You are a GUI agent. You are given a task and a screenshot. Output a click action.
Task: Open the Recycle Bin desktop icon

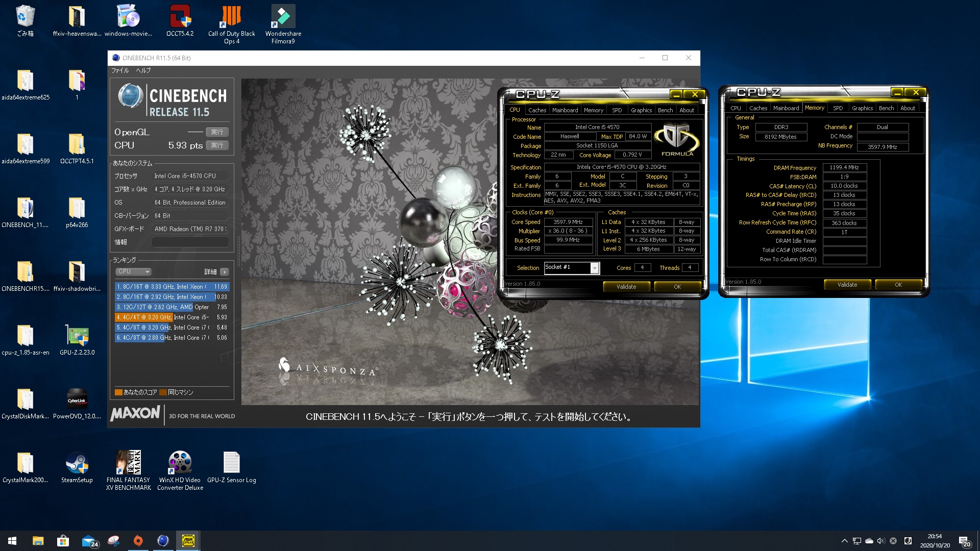(x=25, y=20)
